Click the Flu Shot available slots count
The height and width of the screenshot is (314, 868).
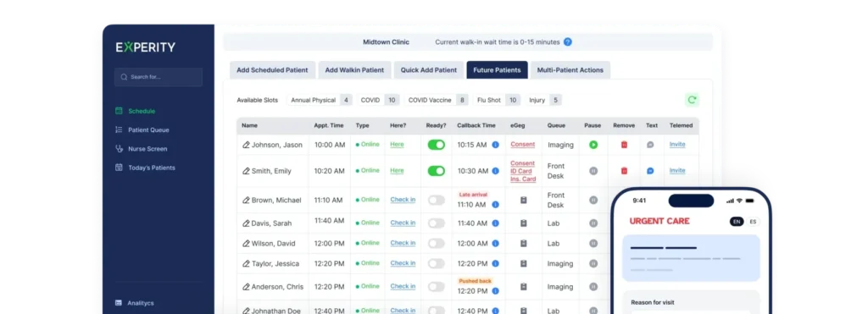[513, 100]
